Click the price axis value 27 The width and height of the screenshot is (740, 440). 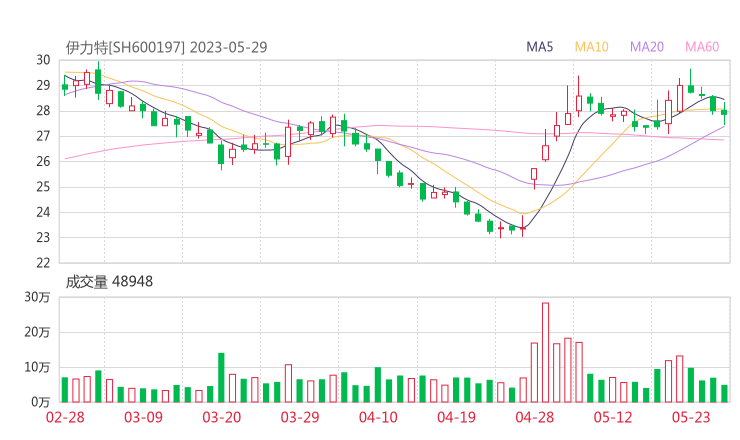pos(43,136)
